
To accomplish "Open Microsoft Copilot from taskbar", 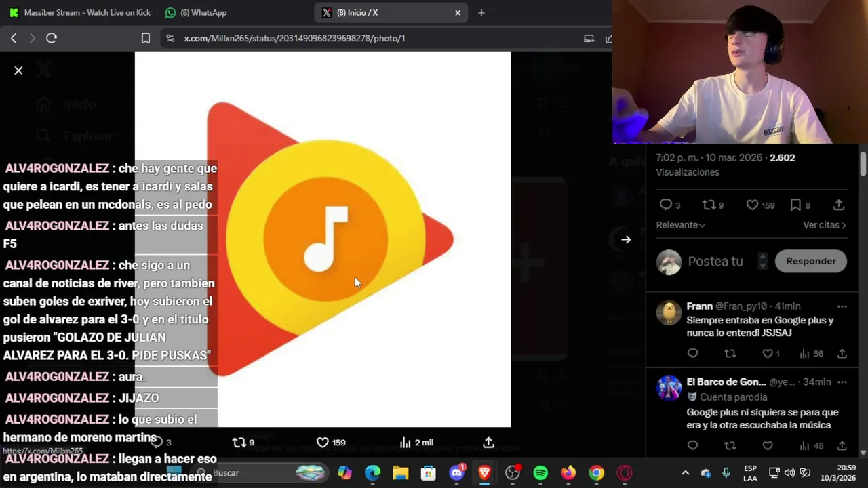I will click(x=344, y=473).
